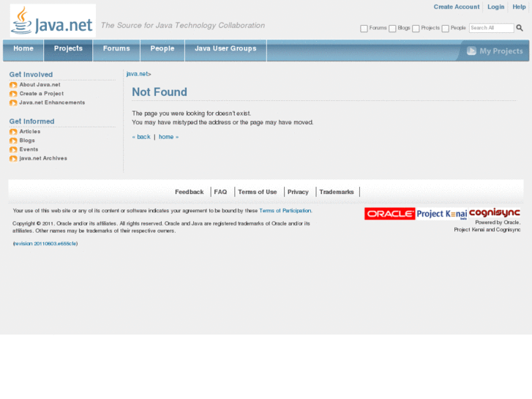Open java.net Archives link
This screenshot has width=532, height=399.
(43, 158)
